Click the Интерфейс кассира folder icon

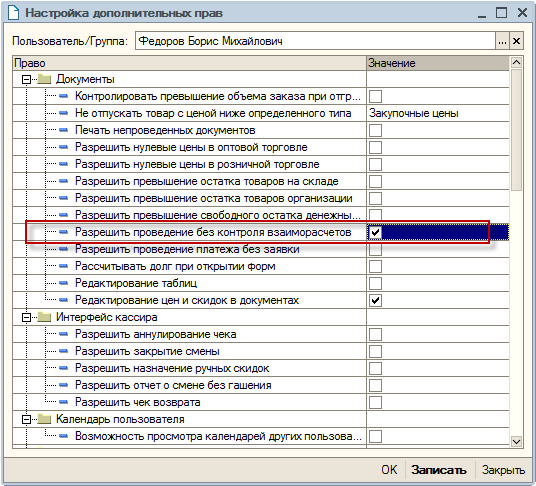(x=44, y=317)
